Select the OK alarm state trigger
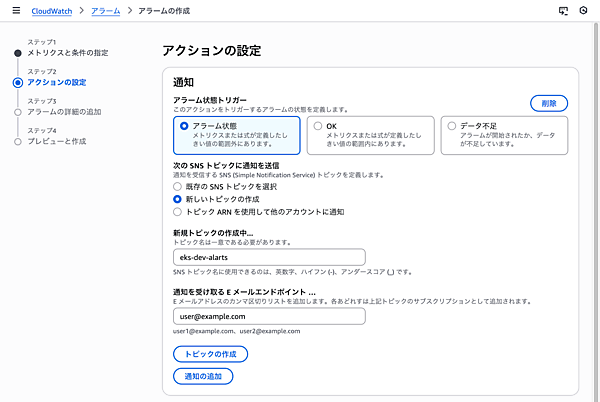Image resolution: width=600 pixels, height=402 pixels. pyautogui.click(x=318, y=127)
